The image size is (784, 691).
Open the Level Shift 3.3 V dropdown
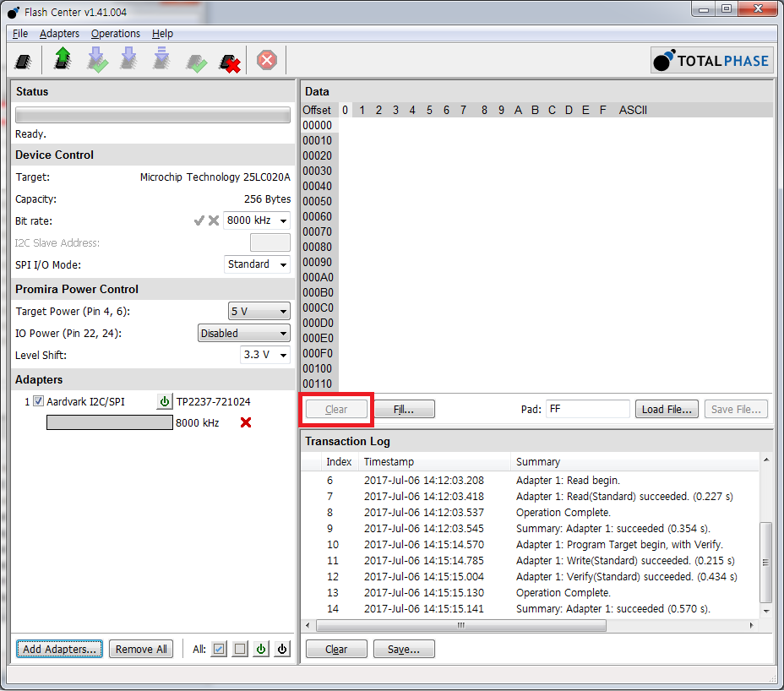[265, 355]
